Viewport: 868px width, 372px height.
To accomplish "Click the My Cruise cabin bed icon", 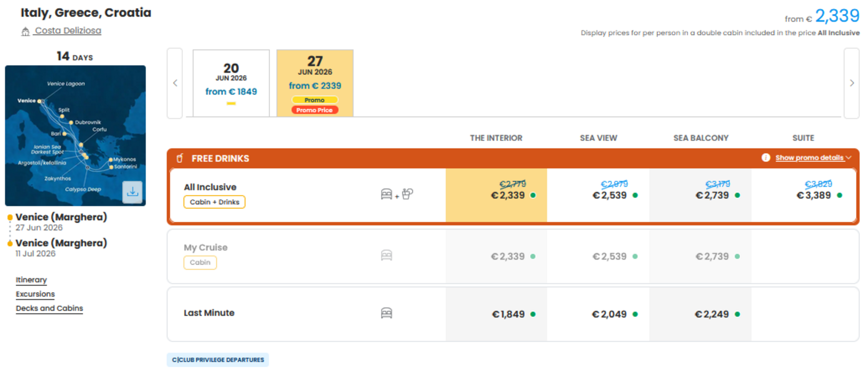I will 386,255.
